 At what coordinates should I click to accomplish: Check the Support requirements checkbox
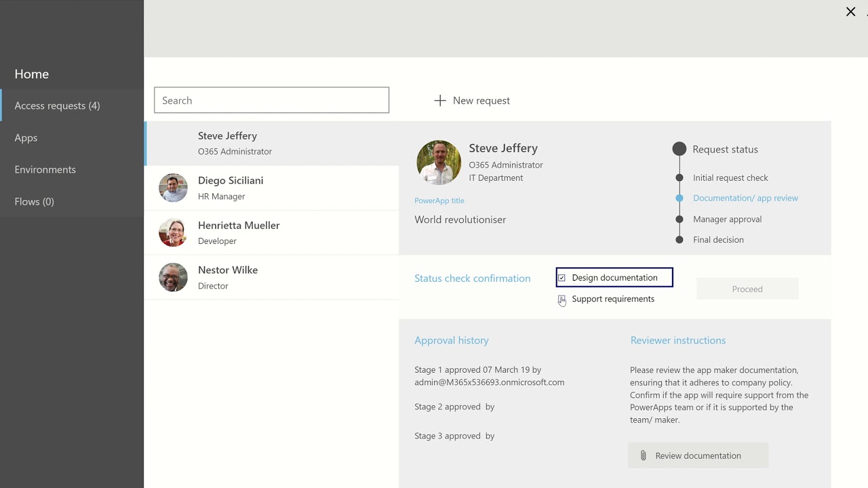[x=561, y=299]
